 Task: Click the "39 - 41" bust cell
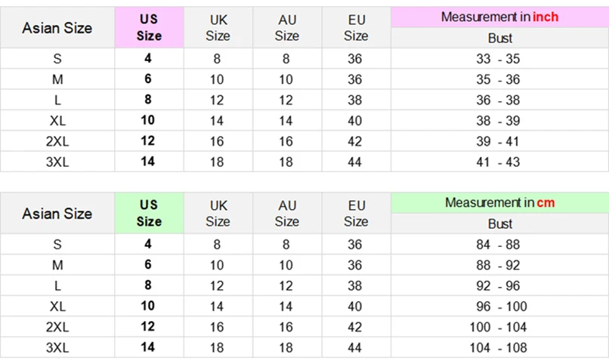point(499,141)
